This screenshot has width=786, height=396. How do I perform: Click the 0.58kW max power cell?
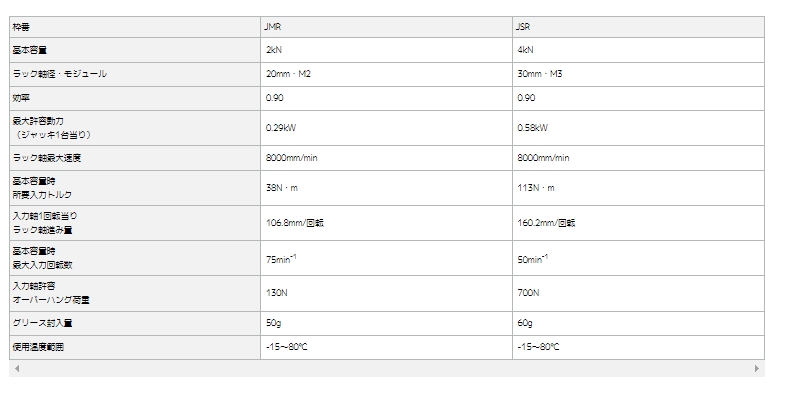[x=638, y=128]
